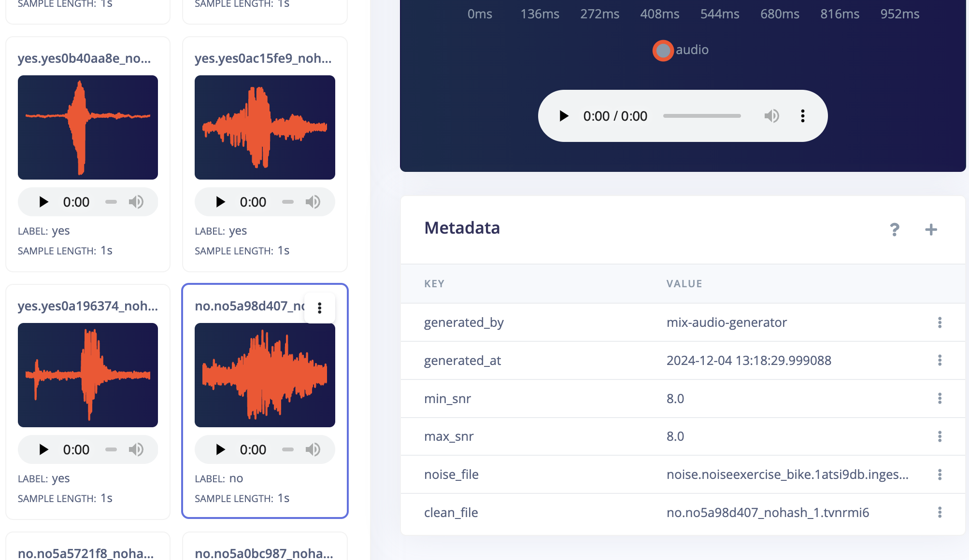Open three-dot menu on no.no5a98d407 sample
This screenshot has width=969, height=560.
[x=319, y=308]
